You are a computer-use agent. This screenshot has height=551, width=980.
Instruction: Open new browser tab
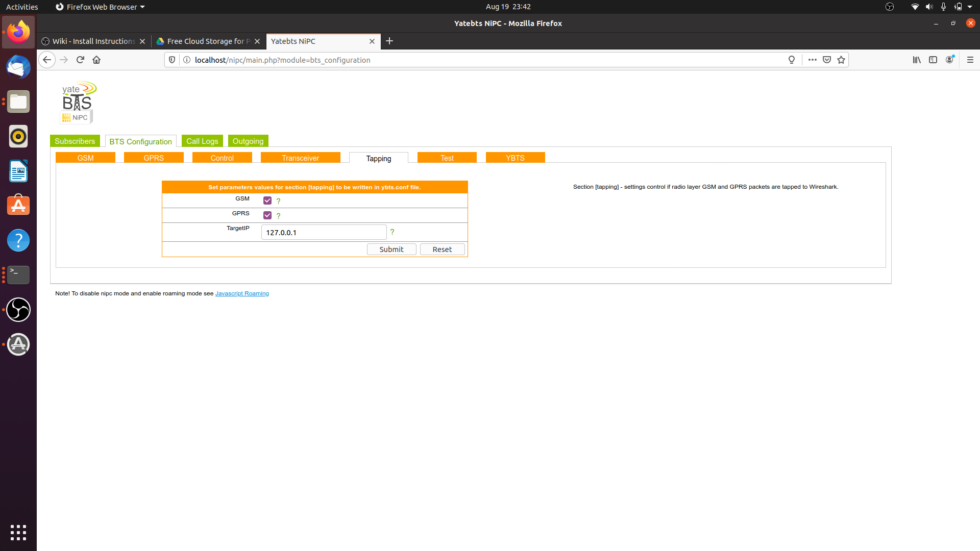(389, 41)
